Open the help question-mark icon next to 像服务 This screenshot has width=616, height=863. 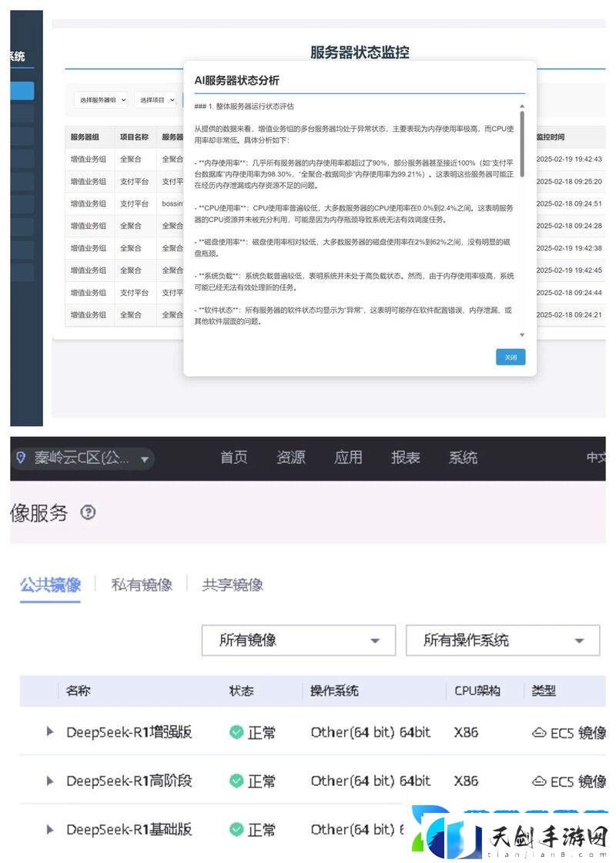(88, 512)
